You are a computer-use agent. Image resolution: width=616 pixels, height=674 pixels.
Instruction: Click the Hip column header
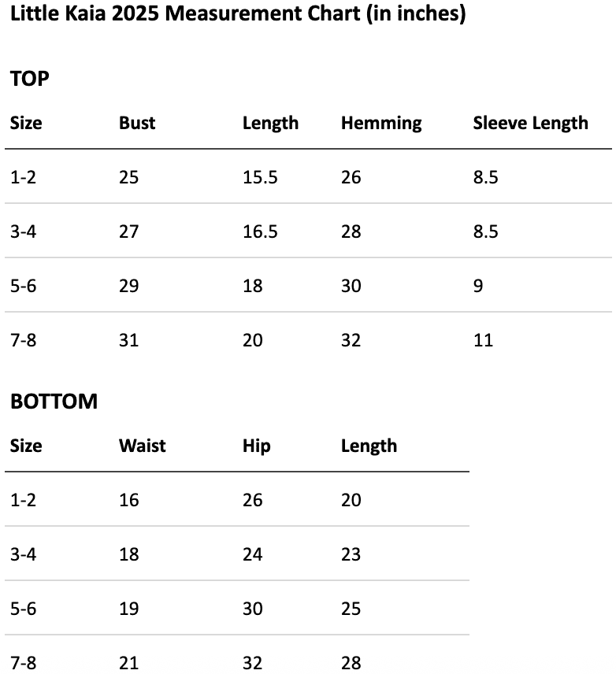(x=256, y=446)
